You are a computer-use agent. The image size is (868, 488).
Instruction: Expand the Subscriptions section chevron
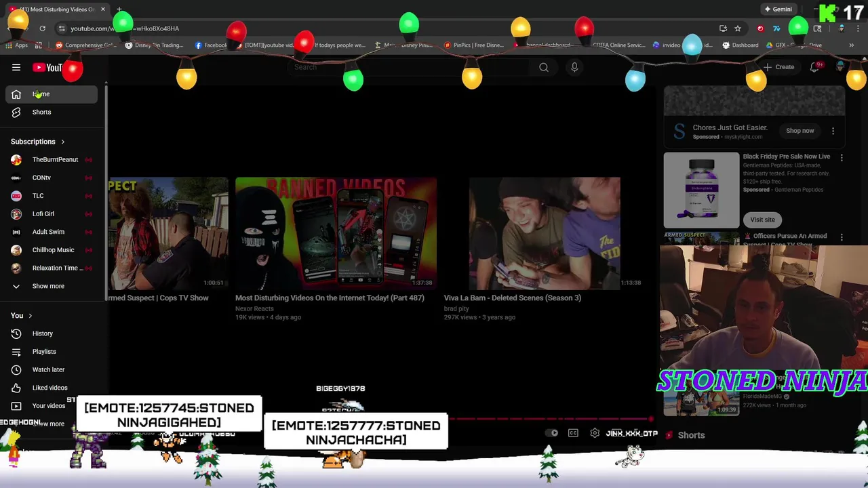[62, 142]
